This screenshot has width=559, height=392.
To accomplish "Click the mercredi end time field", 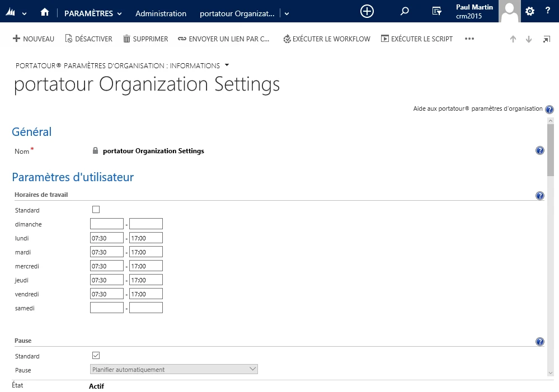I will [146, 266].
